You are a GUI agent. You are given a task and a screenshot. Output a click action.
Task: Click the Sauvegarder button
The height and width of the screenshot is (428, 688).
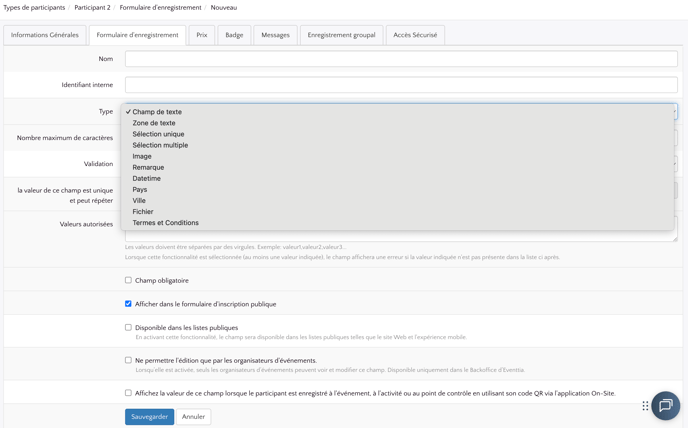149,416
